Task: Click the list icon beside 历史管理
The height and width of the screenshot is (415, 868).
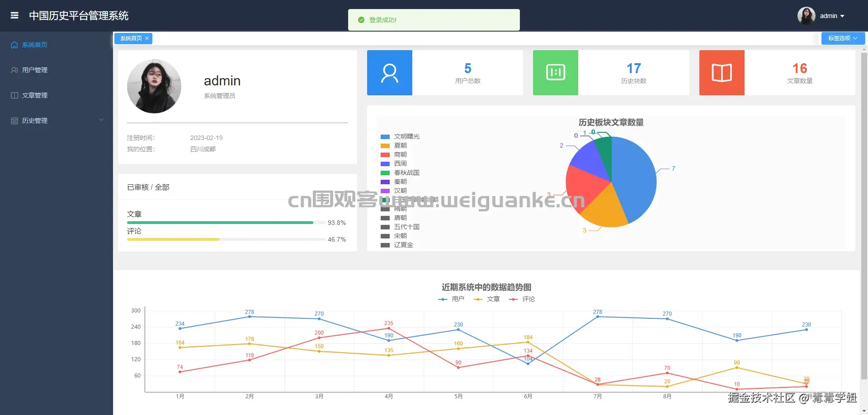Action: tap(14, 121)
